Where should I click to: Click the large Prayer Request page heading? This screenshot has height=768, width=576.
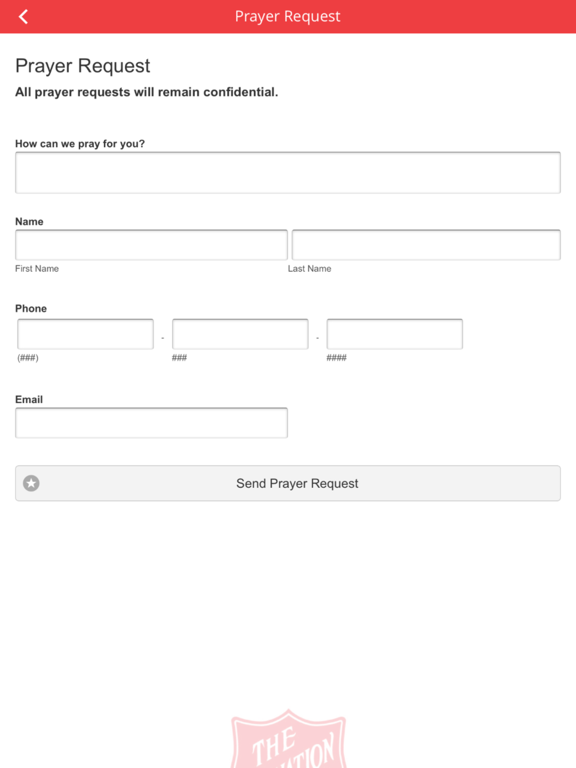(x=83, y=66)
